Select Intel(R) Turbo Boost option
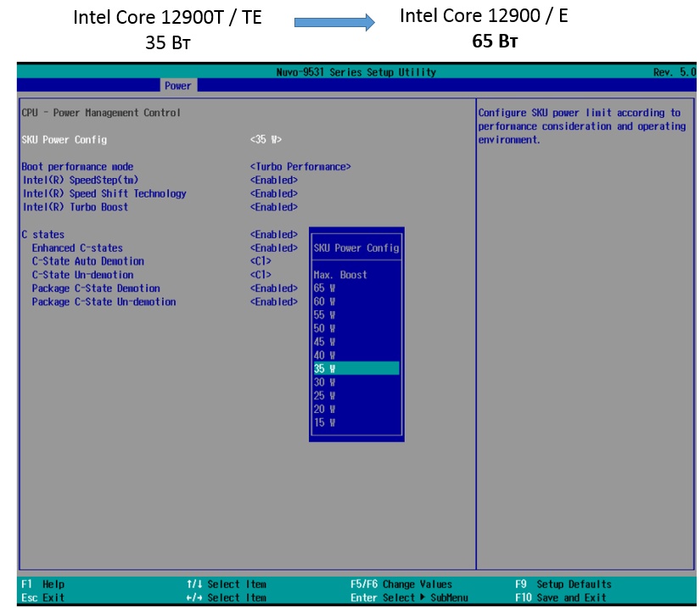Viewport: 700px width, 608px height. coord(76,207)
